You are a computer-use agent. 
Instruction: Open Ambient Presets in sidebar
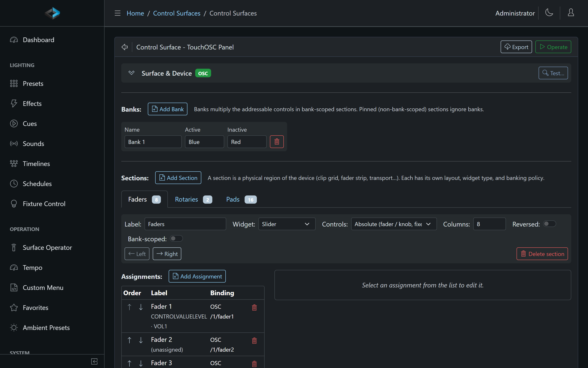pos(52,327)
